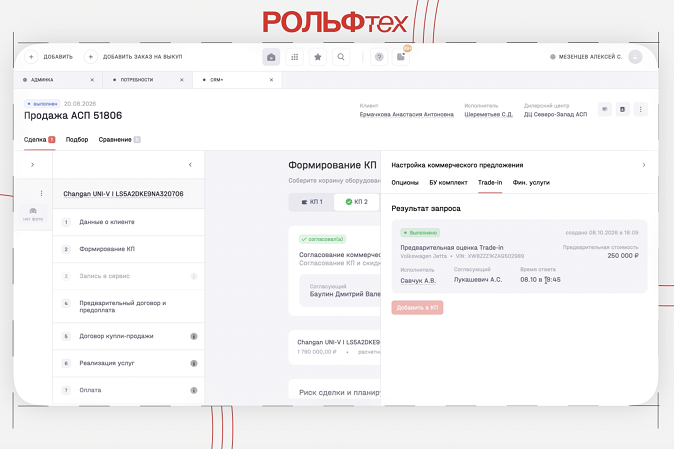Open the home icon in top toolbar
The width and height of the screenshot is (674, 449).
(x=271, y=57)
